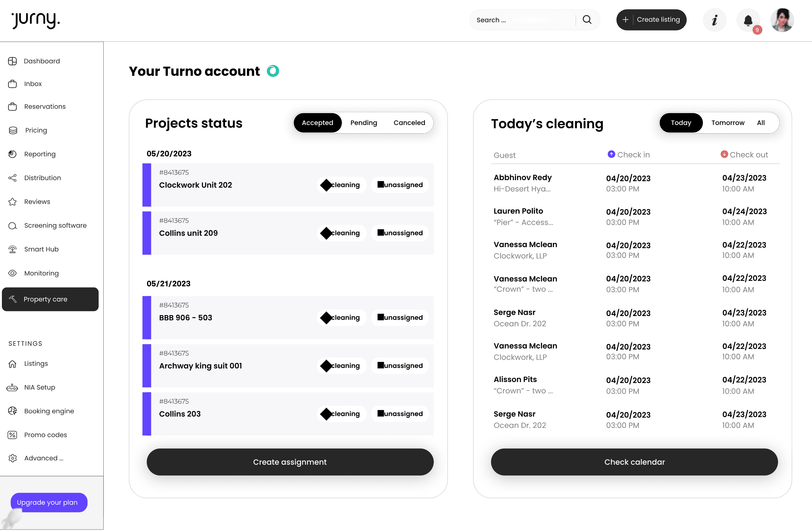
Task: Show All cleanings filter
Action: [x=761, y=123]
